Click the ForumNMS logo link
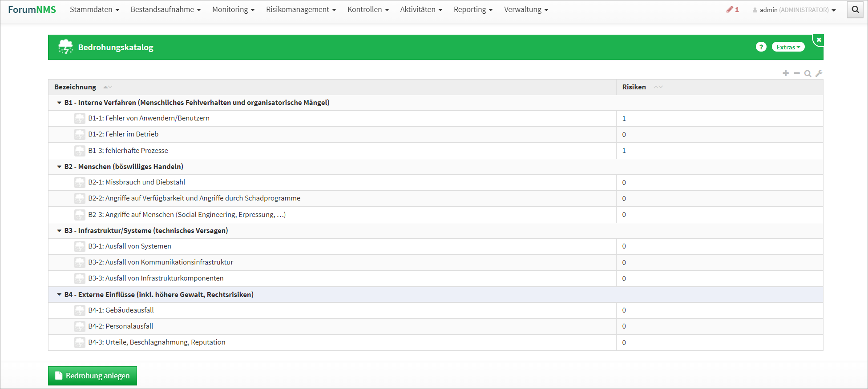The height and width of the screenshot is (389, 868). pyautogui.click(x=32, y=10)
